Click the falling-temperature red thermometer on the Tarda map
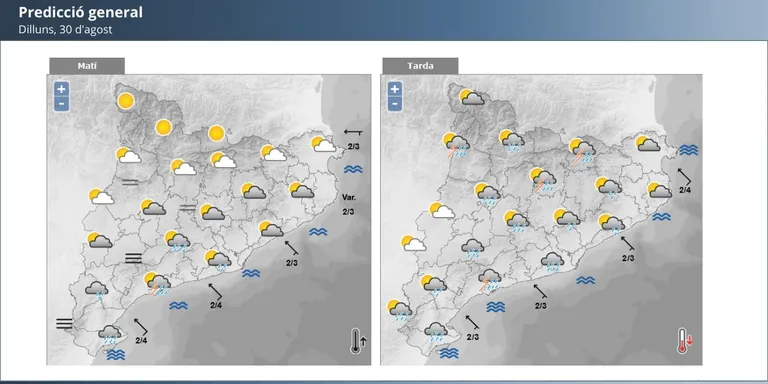 (x=685, y=341)
